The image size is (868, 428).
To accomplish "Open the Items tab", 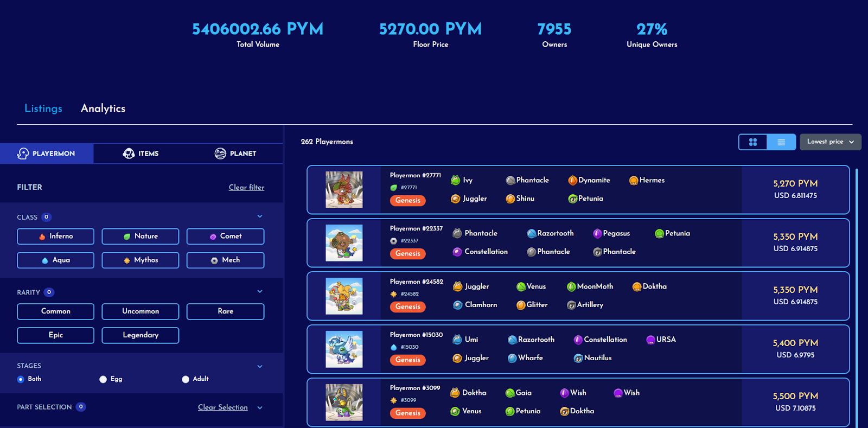I will [x=141, y=154].
